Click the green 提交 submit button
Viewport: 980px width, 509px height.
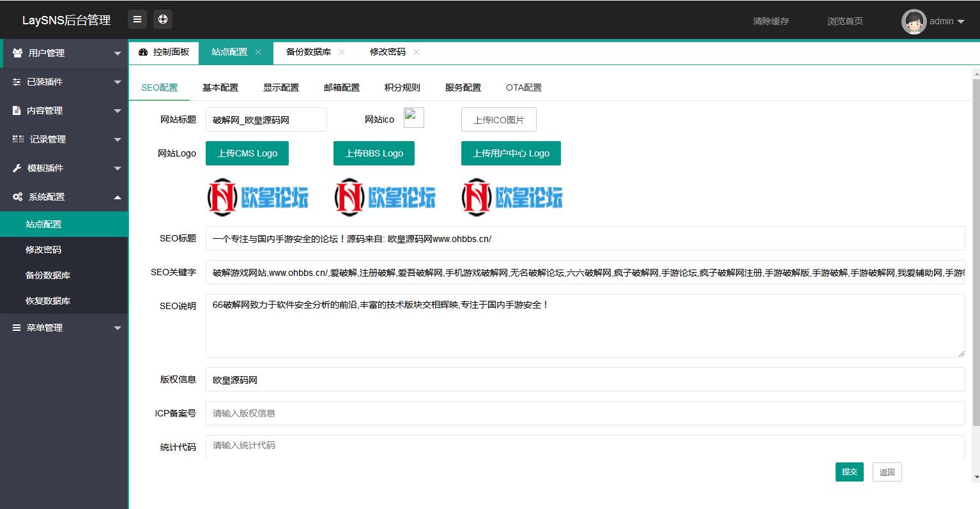(x=849, y=471)
